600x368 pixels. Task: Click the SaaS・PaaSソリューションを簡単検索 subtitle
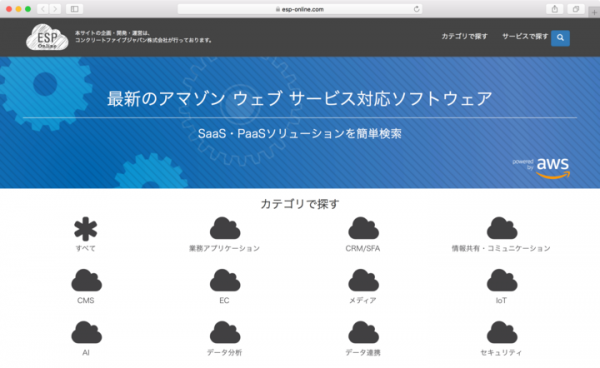click(300, 134)
